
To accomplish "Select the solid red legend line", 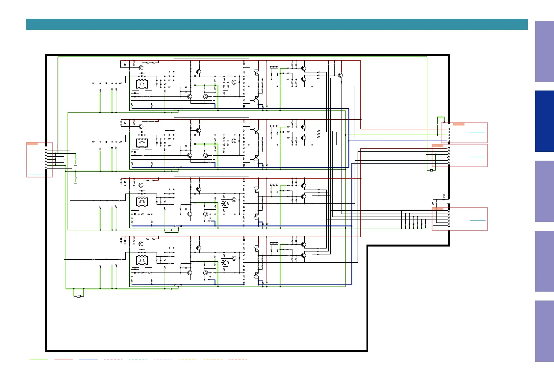I will pyautogui.click(x=63, y=359).
